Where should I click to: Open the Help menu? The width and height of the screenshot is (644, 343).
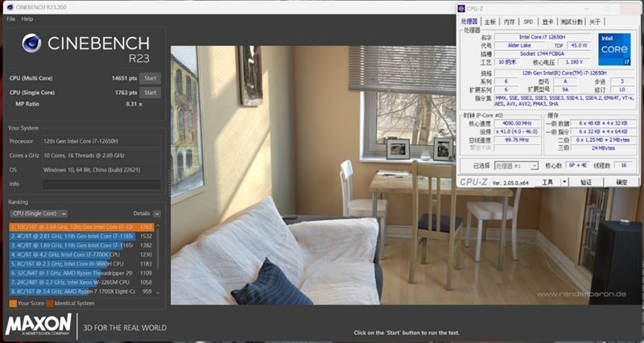27,19
